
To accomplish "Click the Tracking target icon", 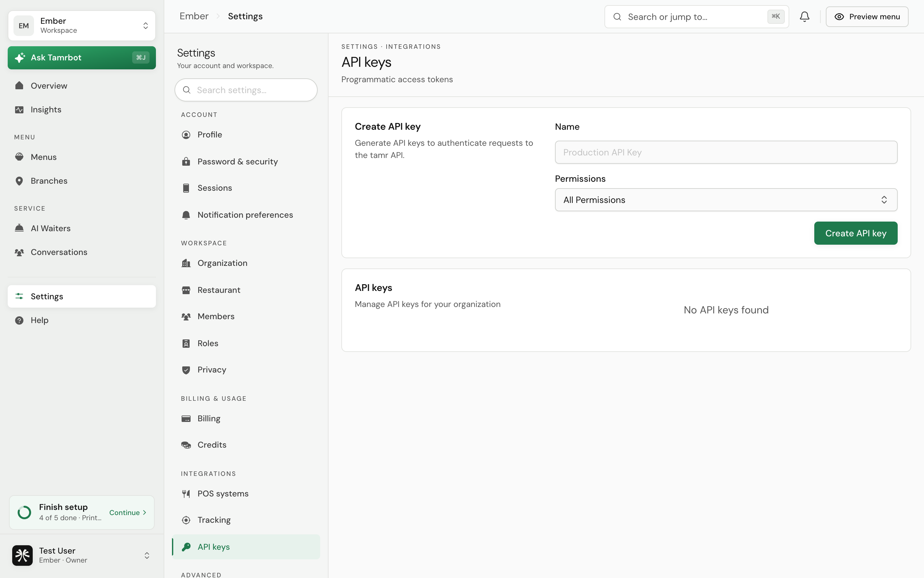I will pos(186,520).
